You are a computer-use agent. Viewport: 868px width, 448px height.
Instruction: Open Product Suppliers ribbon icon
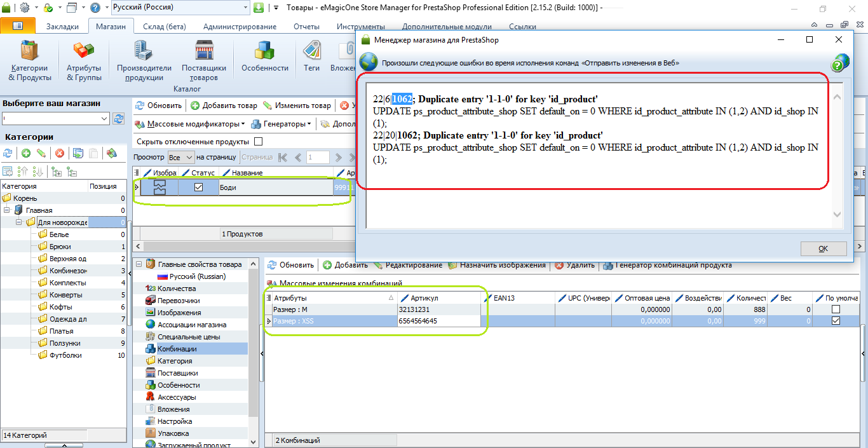pyautogui.click(x=204, y=62)
